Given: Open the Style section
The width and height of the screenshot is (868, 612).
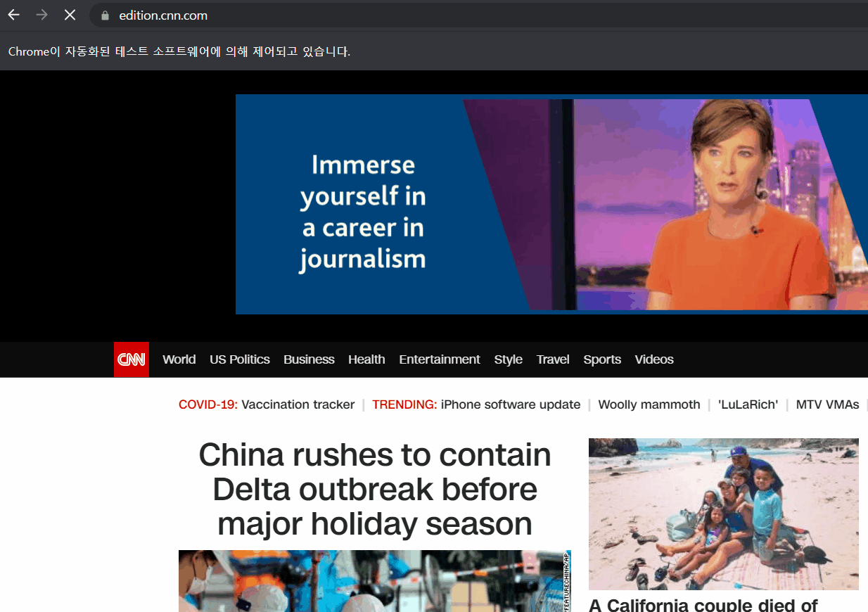Looking at the screenshot, I should [508, 359].
